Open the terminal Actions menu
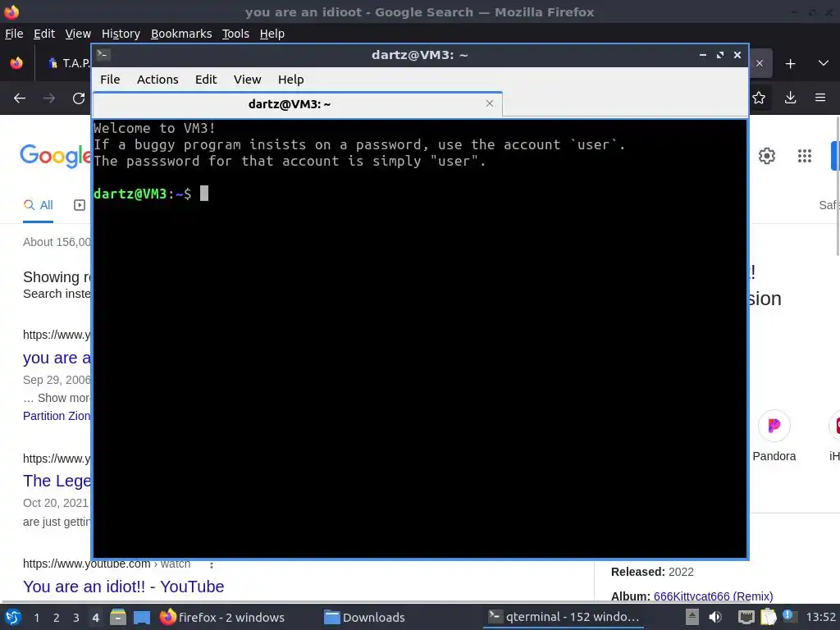 (x=157, y=80)
